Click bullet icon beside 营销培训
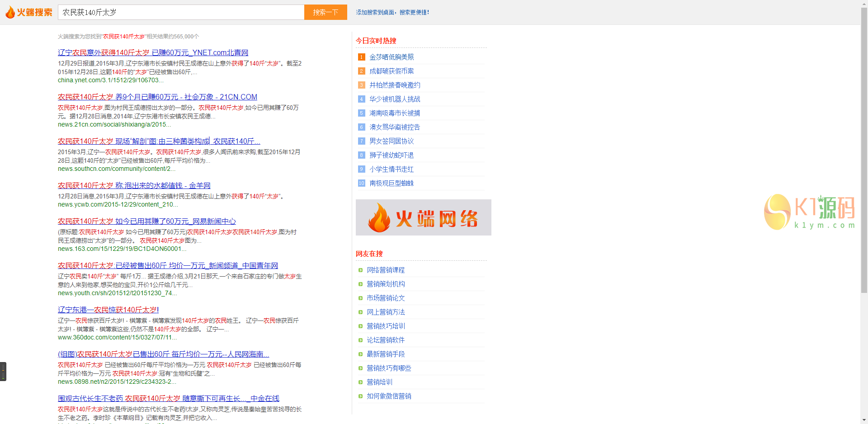Viewport: 868px width, 424px height. (x=360, y=382)
